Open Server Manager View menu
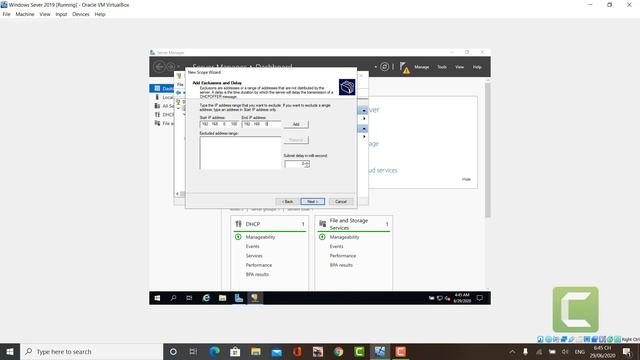This screenshot has height=360, width=640. 460,67
